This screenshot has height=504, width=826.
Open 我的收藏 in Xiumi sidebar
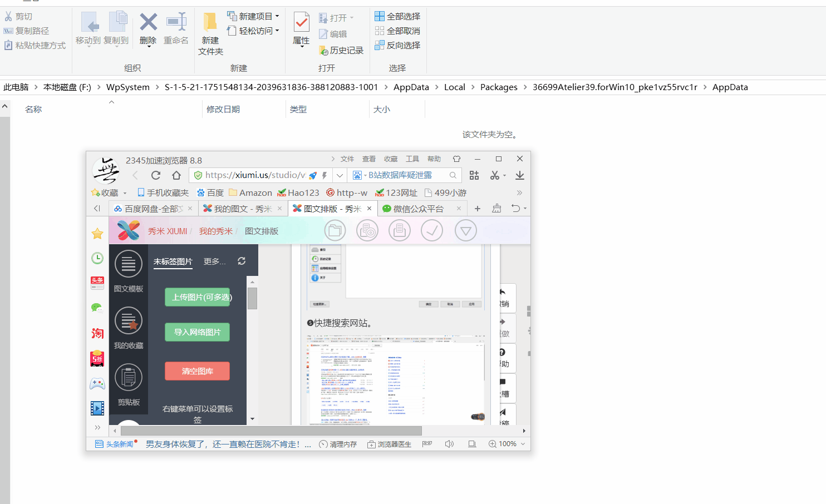pos(129,328)
